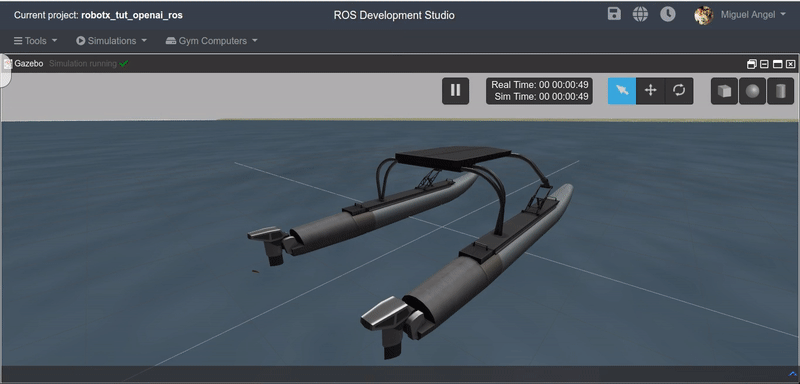Open the Tools dropdown menu
This screenshot has height=384, width=800.
pos(35,41)
